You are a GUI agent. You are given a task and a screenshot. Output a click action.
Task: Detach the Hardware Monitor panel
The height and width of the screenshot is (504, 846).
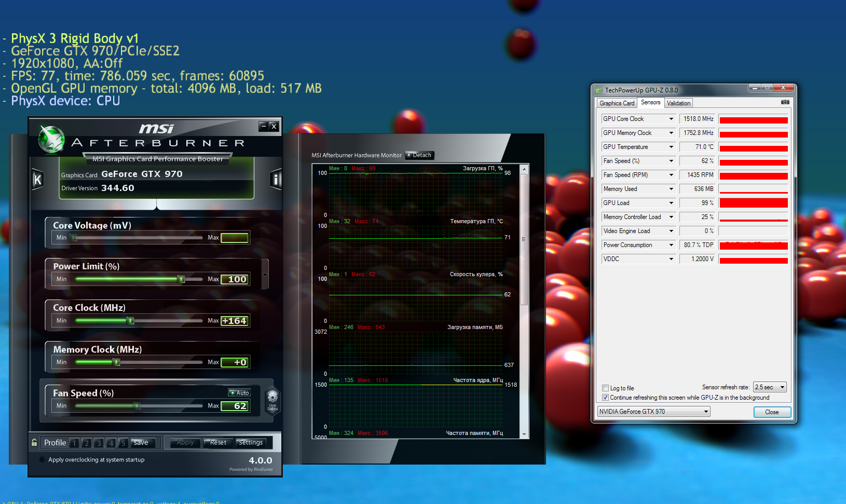pyautogui.click(x=419, y=155)
